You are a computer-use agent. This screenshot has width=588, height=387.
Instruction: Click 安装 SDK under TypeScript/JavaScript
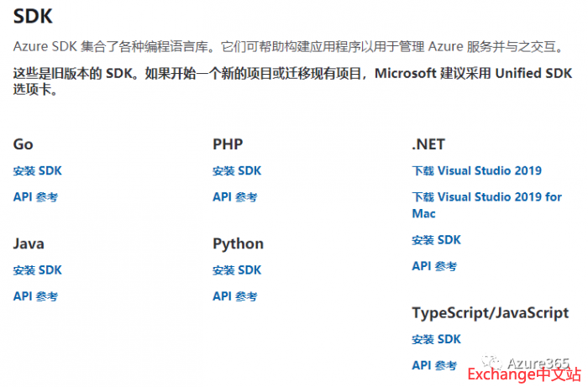coord(436,339)
